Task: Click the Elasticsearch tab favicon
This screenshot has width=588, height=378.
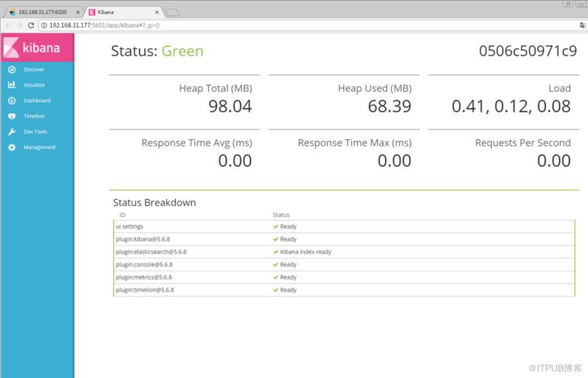Action: tap(13, 12)
